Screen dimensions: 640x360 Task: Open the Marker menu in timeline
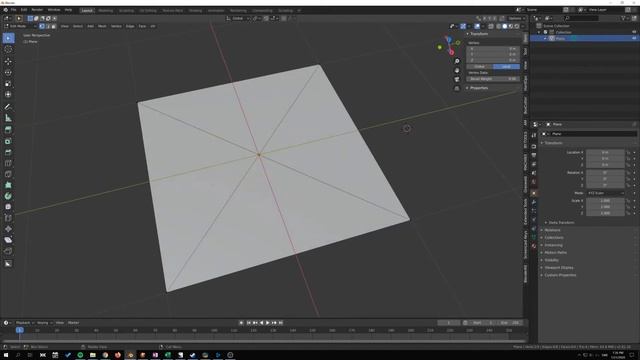(73, 323)
